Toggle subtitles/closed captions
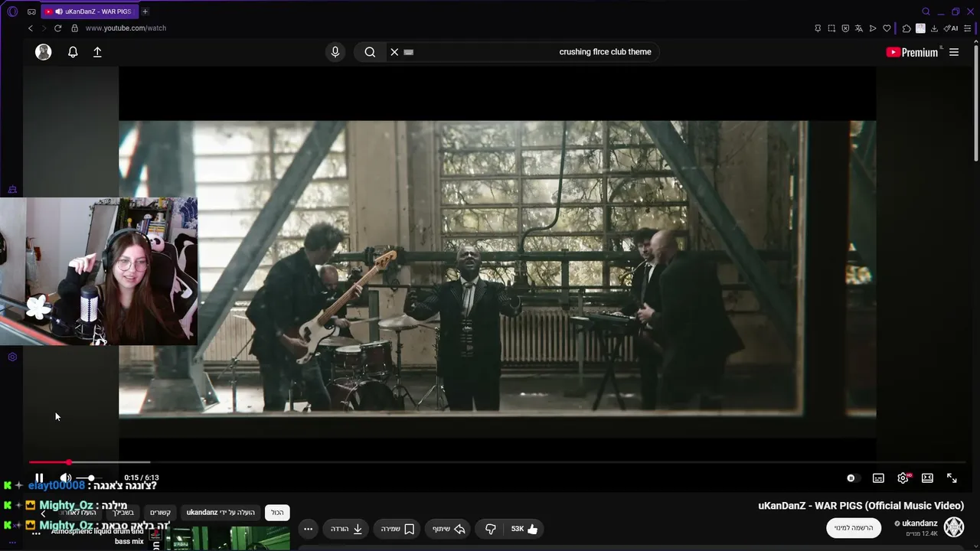Viewport: 980px width, 551px height. click(x=878, y=478)
